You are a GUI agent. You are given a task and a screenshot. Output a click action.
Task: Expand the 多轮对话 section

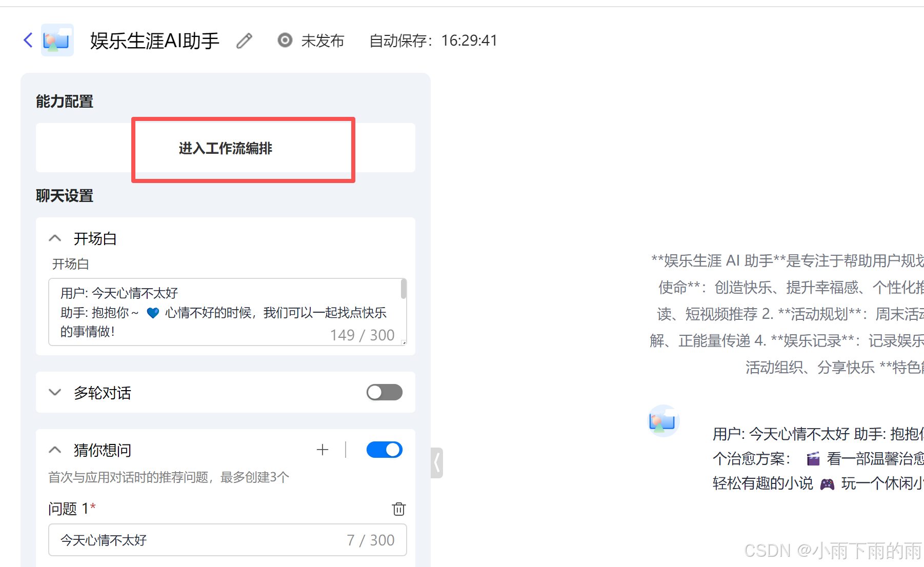click(55, 392)
